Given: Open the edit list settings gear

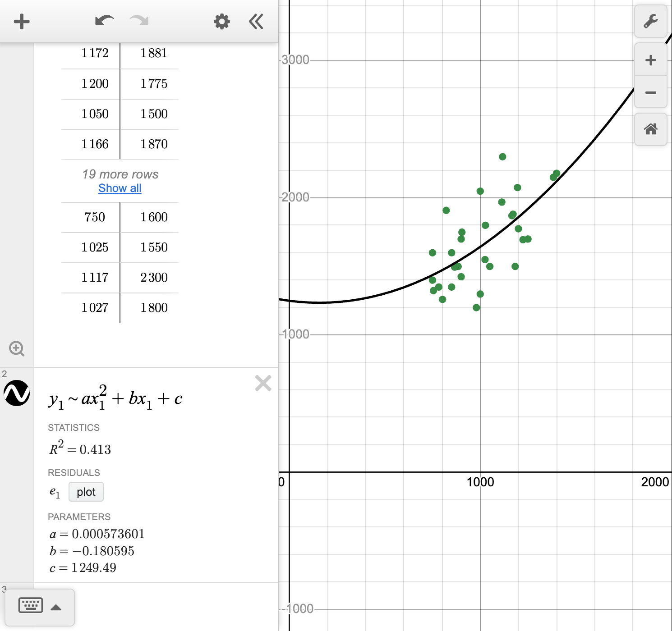Looking at the screenshot, I should [221, 21].
